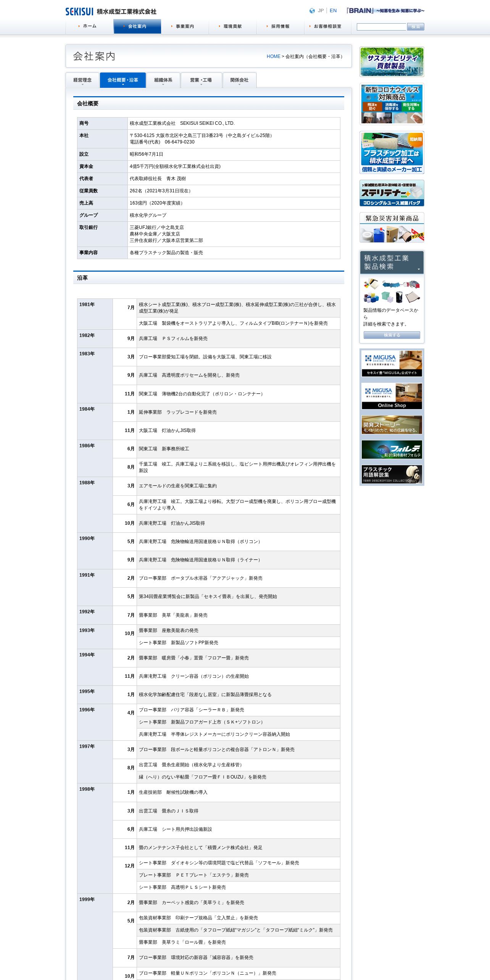This screenshot has height=980, width=490.
Task: Open 新型コロナウイルス対策商品 banner
Action: pyautogui.click(x=392, y=104)
